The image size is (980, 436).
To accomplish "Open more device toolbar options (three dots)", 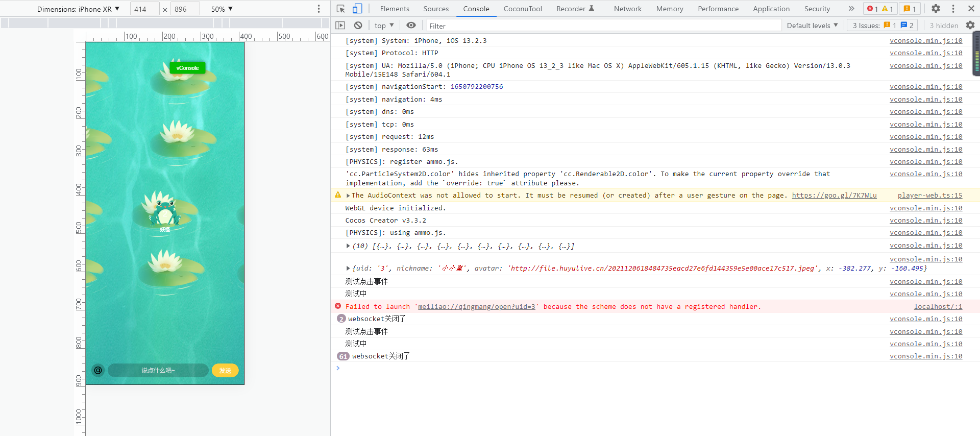I will pyautogui.click(x=319, y=9).
